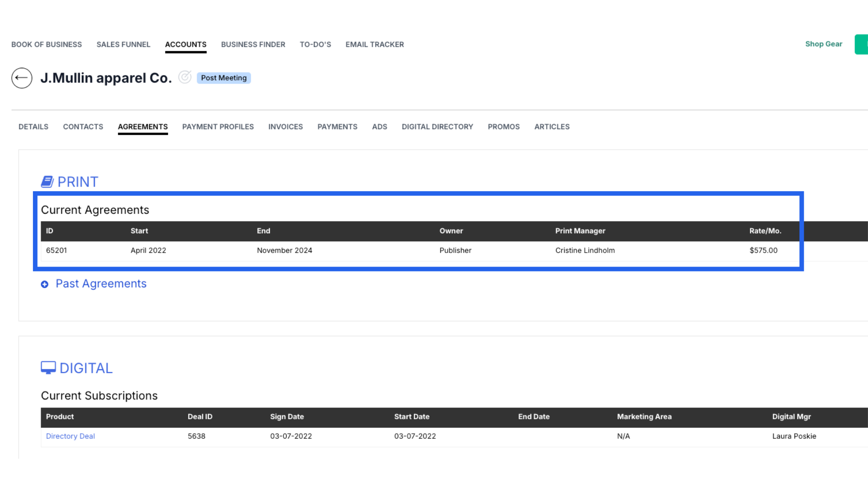Click the Current Subscriptions heading
The height and width of the screenshot is (488, 868).
pos(99,396)
